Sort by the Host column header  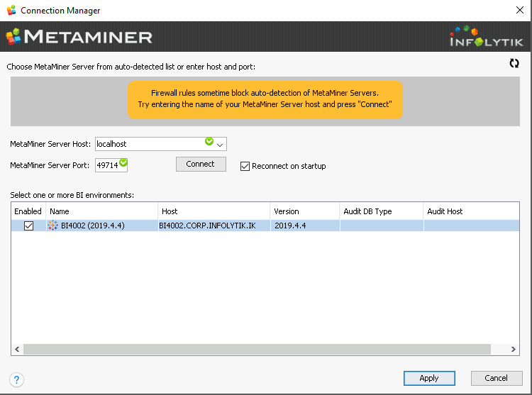(214, 211)
